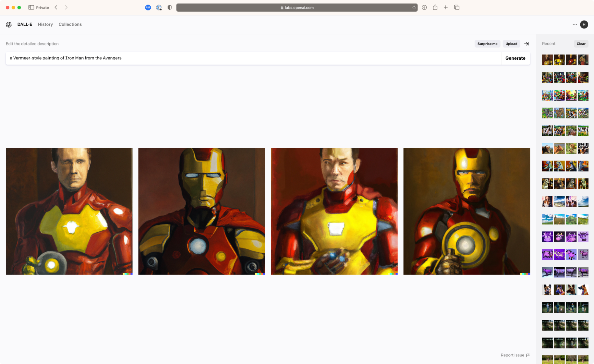Viewport: 594px width, 364px height.
Task: Open the three-dot more options menu
Action: click(x=575, y=25)
